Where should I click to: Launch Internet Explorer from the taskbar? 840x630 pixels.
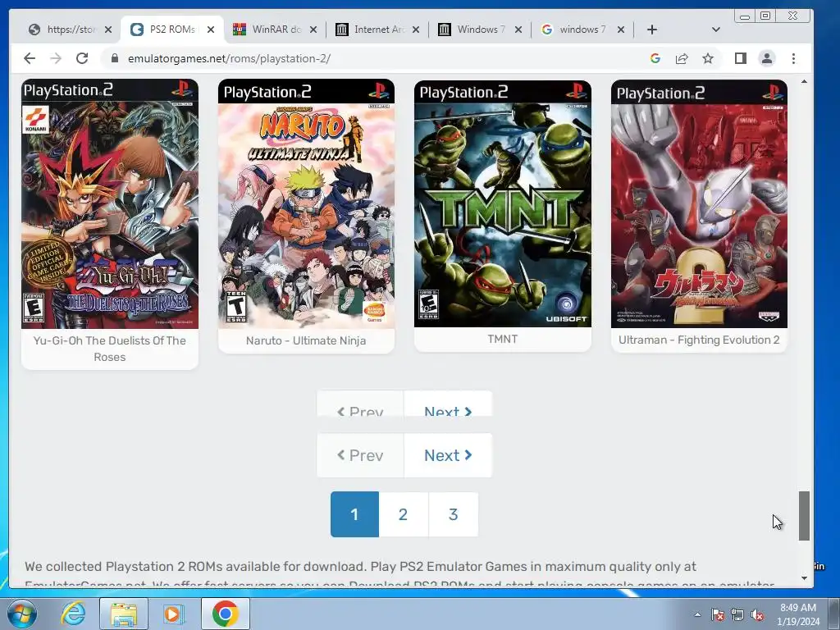(x=73, y=614)
